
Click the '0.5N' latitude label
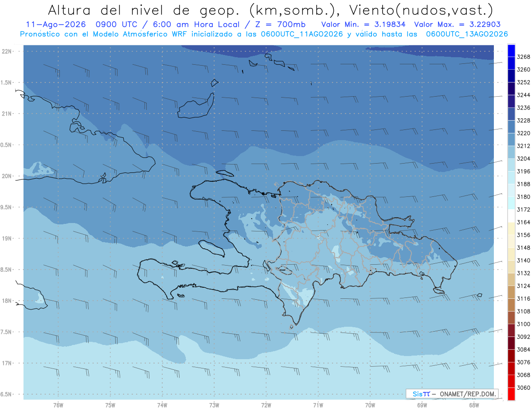6,145
